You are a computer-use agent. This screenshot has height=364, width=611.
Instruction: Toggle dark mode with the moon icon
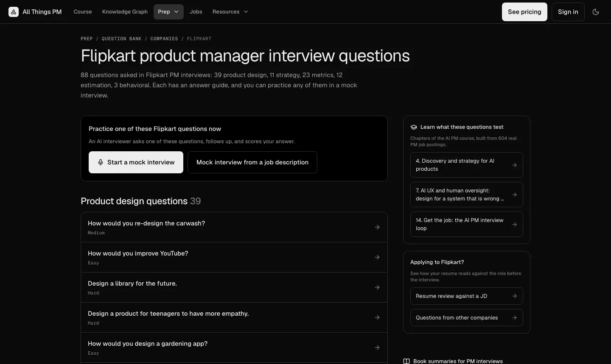tap(596, 12)
